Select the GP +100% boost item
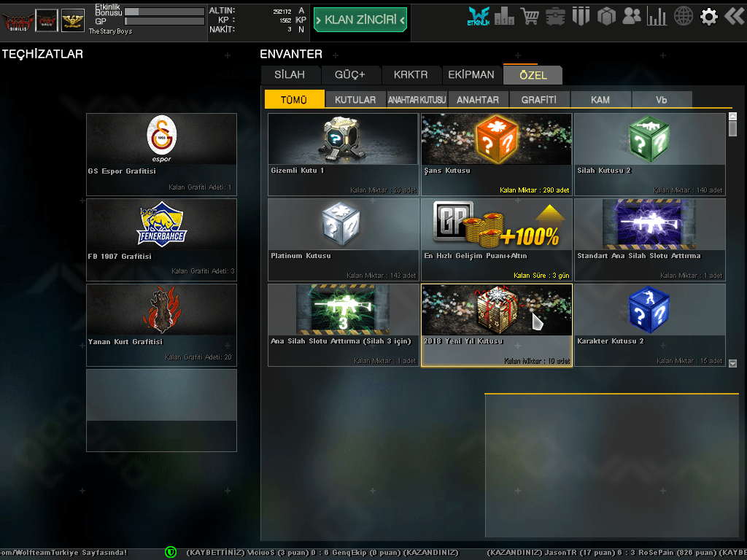 point(496,239)
